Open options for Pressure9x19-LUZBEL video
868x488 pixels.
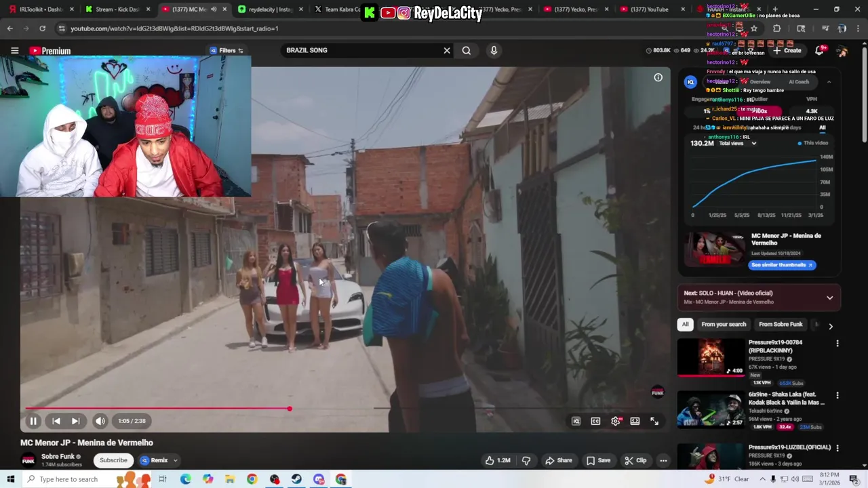pyautogui.click(x=837, y=449)
